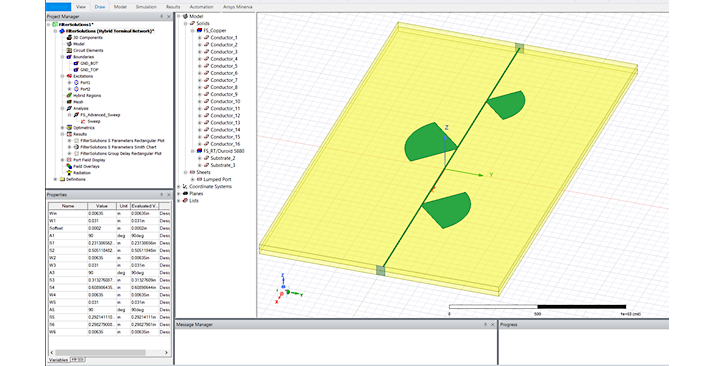Click the Port Field Display icon
The width and height of the screenshot is (715, 366).
pos(69,160)
